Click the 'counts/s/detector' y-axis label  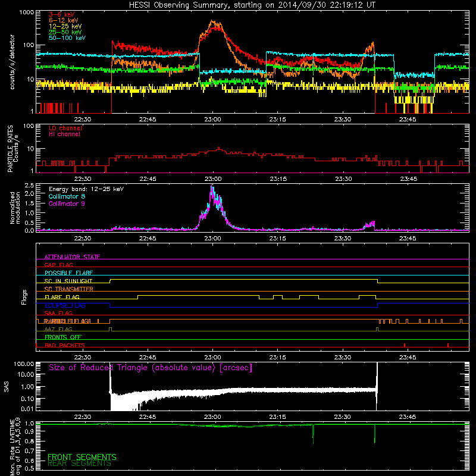pos(12,62)
